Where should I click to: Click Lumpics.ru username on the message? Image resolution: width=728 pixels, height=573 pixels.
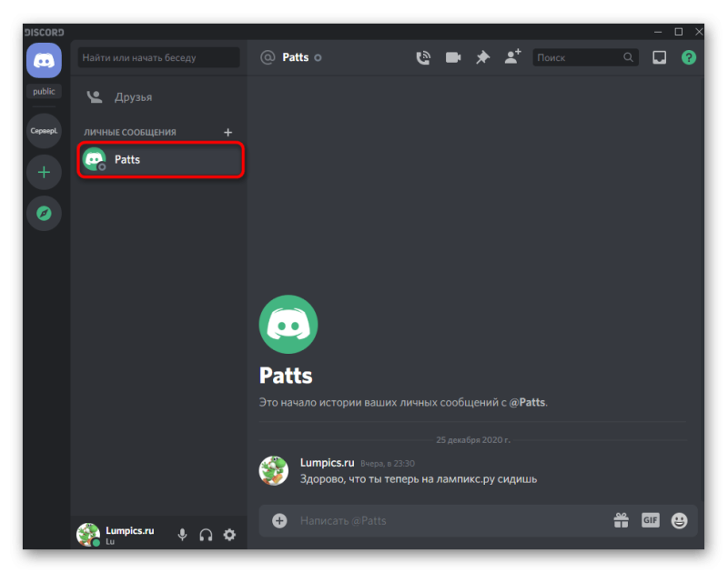(327, 463)
